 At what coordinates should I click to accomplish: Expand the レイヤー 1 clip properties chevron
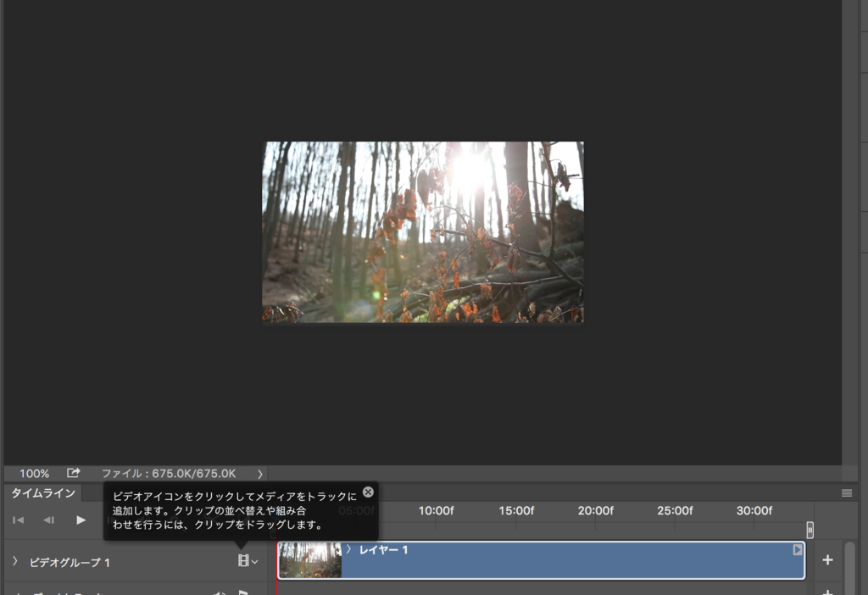click(x=348, y=549)
